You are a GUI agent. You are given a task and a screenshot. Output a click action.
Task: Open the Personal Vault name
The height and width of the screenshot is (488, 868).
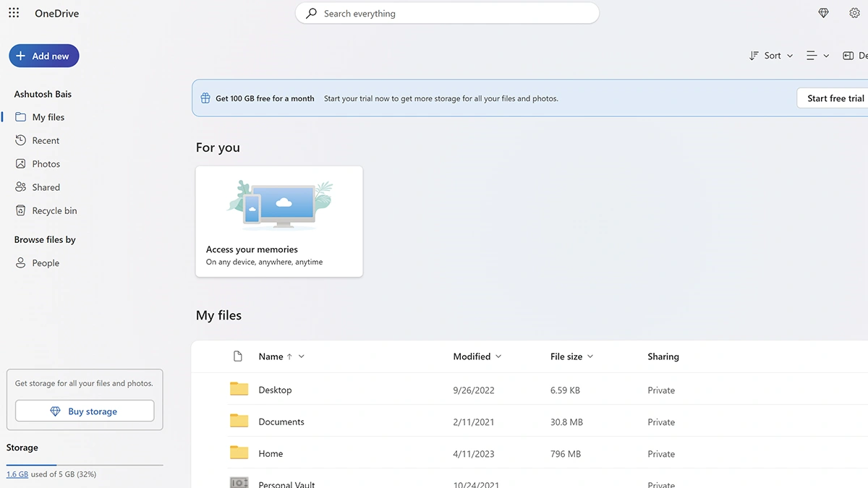[x=286, y=484]
